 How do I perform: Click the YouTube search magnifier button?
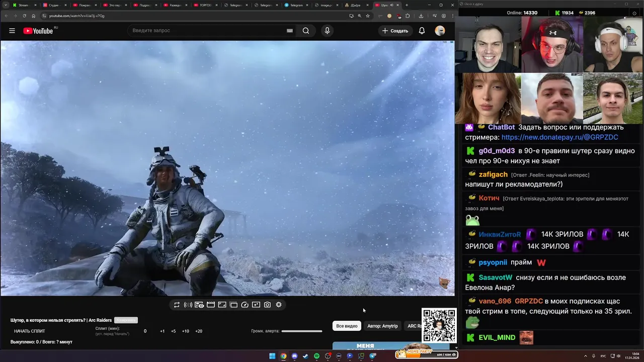pos(306,31)
